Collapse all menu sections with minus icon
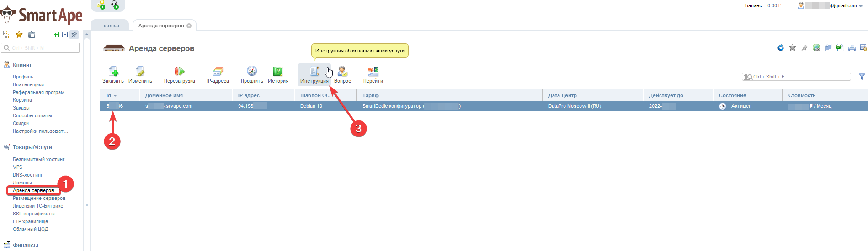Image resolution: width=868 pixels, height=251 pixels. coord(65,35)
